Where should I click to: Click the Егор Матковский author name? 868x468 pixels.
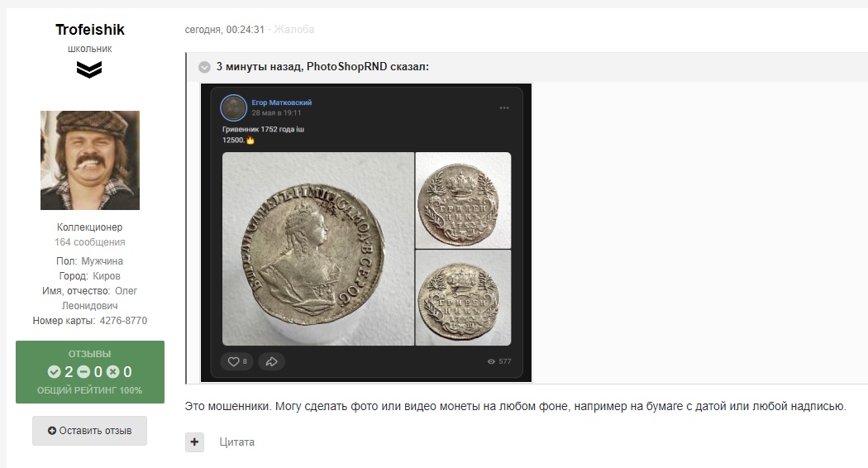[x=281, y=103]
